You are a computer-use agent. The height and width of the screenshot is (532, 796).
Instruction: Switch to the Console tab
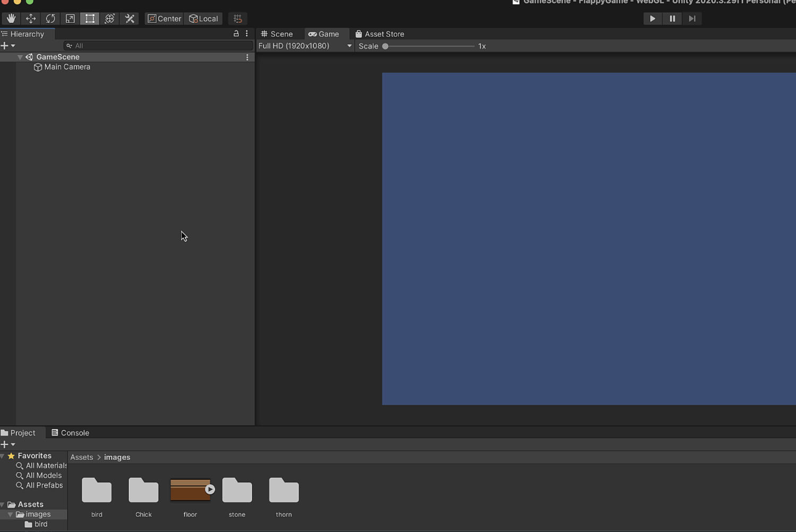click(x=70, y=433)
